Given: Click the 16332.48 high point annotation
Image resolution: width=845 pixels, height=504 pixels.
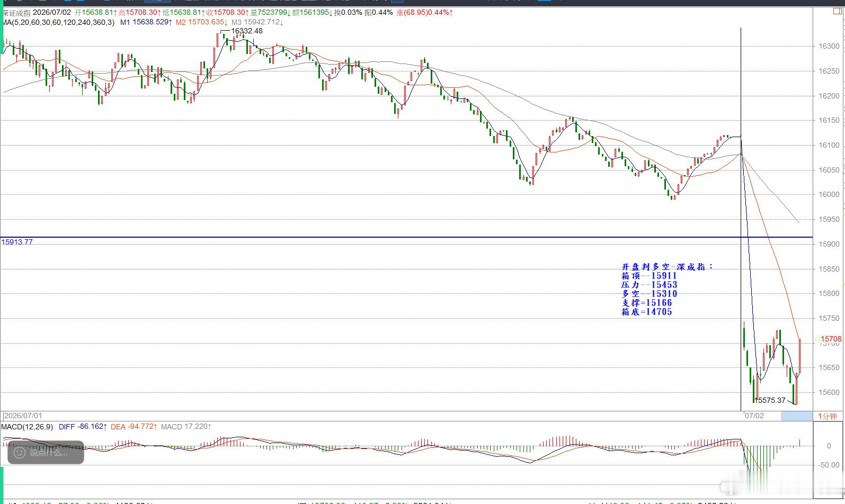Looking at the screenshot, I should click(247, 31).
